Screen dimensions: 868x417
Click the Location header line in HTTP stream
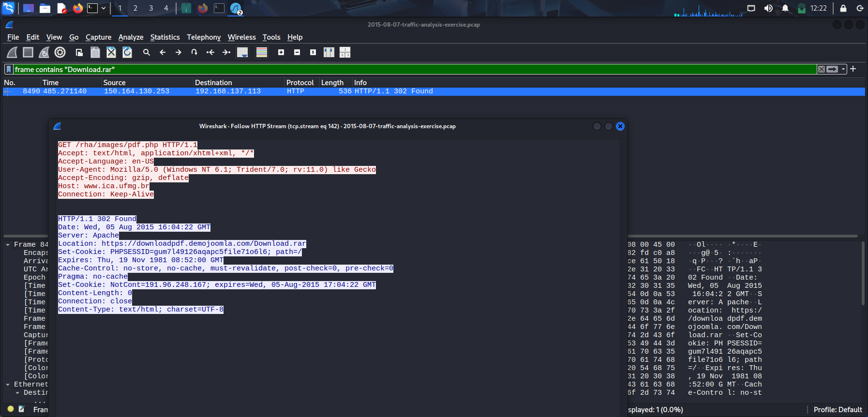182,244
